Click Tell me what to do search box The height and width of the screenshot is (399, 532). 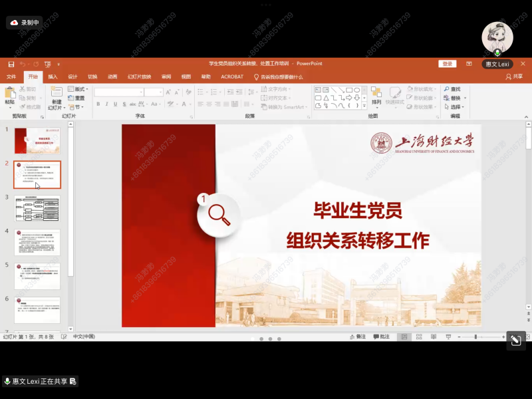point(279,77)
